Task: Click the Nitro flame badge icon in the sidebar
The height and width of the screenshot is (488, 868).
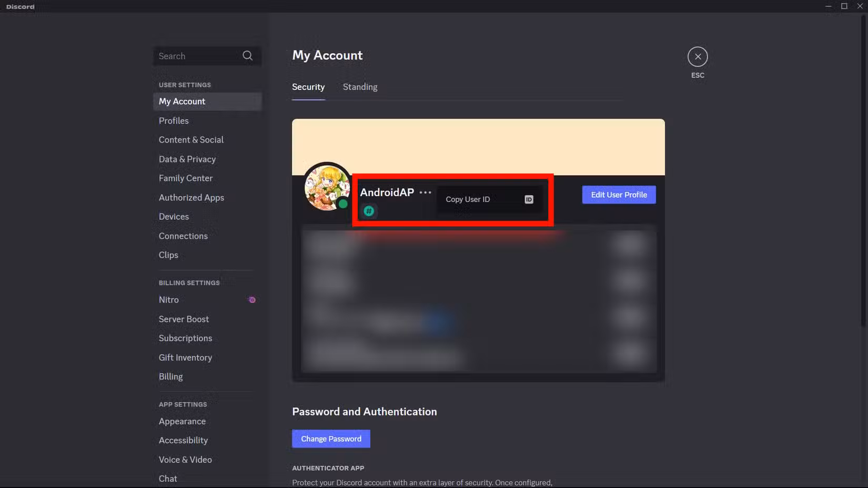Action: pyautogui.click(x=251, y=299)
